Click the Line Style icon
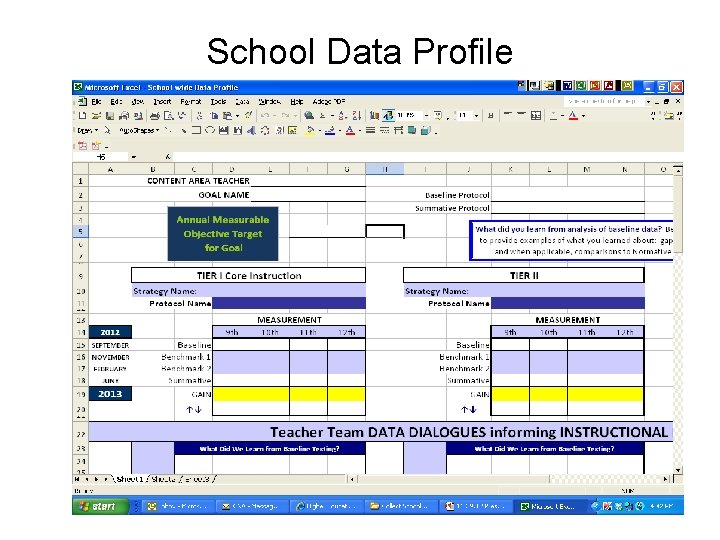 click(370, 131)
